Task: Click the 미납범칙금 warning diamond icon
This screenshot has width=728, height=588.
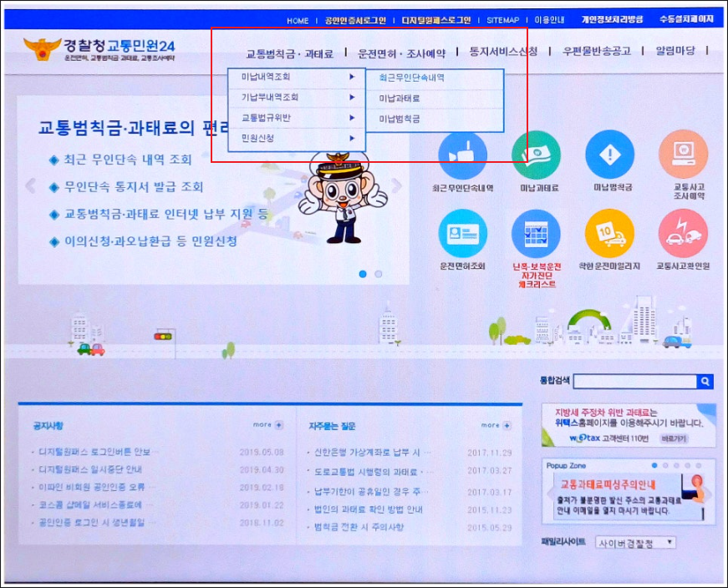Action: click(609, 155)
